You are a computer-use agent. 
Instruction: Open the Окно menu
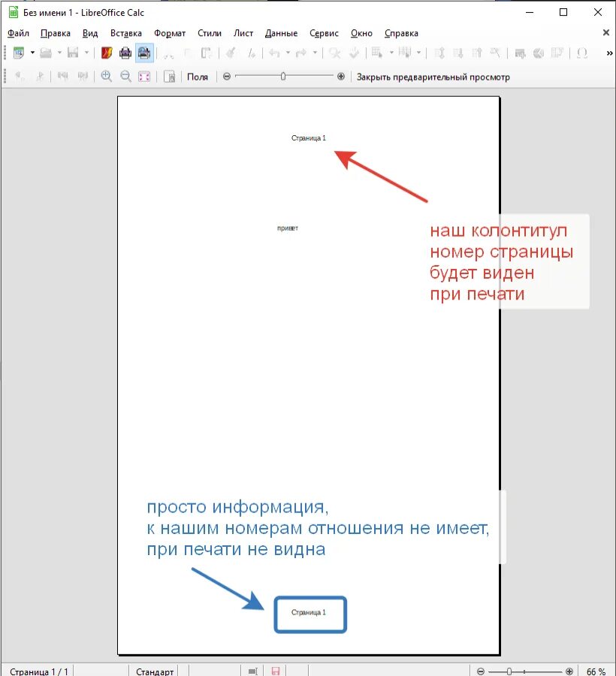pyautogui.click(x=361, y=33)
